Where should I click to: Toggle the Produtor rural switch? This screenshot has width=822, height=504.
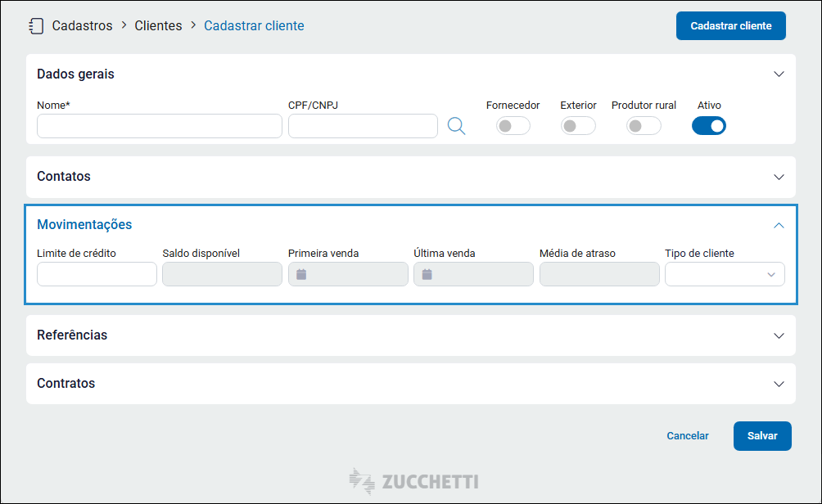(644, 126)
